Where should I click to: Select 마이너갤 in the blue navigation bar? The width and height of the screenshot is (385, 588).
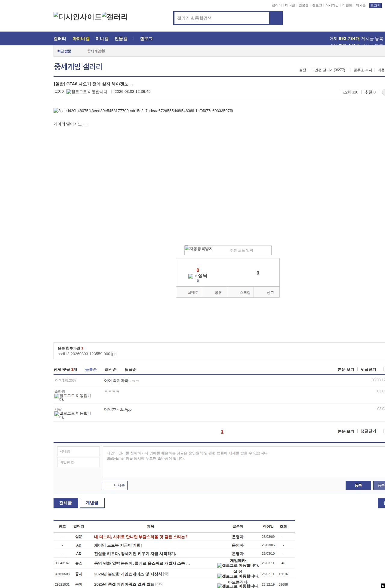click(81, 39)
